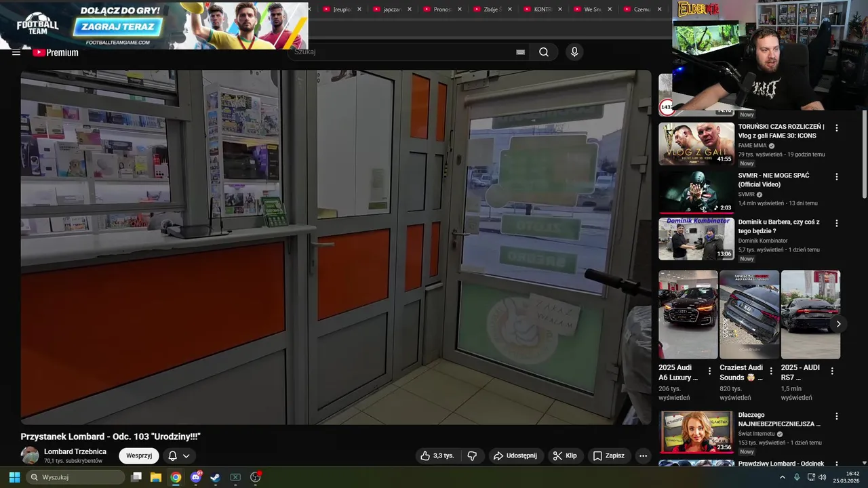Open the Dlaczego NAJNIEBEZPIECZNIEJSZA video thumbnail
The height and width of the screenshot is (488, 868).
pos(696,432)
